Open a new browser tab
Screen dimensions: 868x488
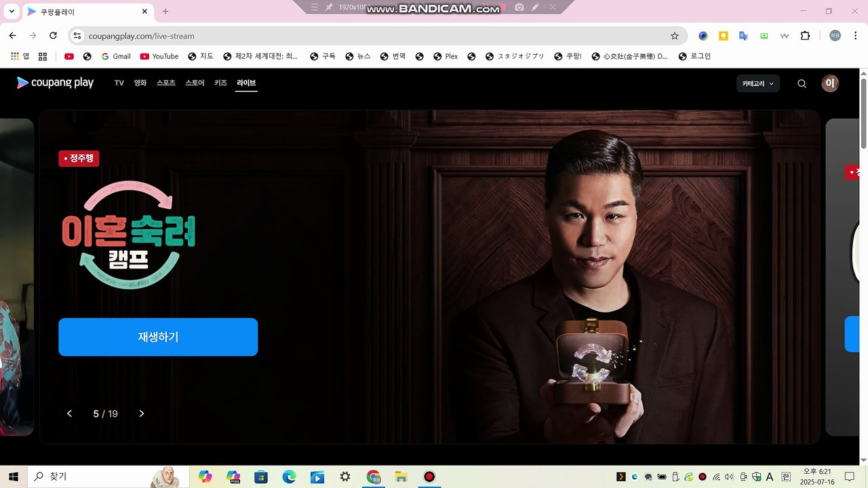pos(165,12)
